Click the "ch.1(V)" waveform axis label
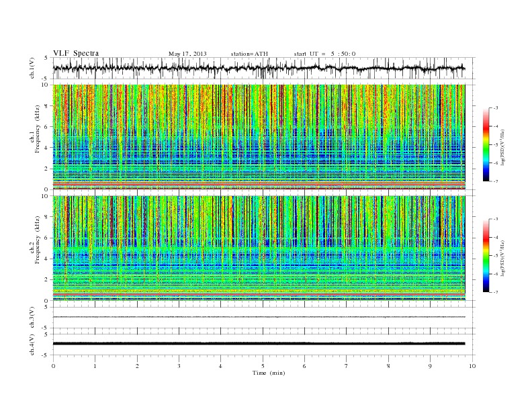 pyautogui.click(x=32, y=68)
